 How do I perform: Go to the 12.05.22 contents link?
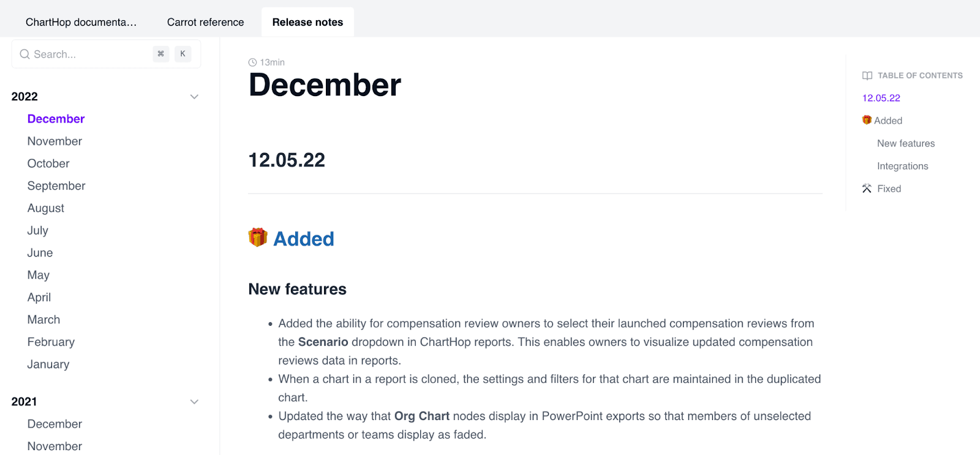click(881, 98)
